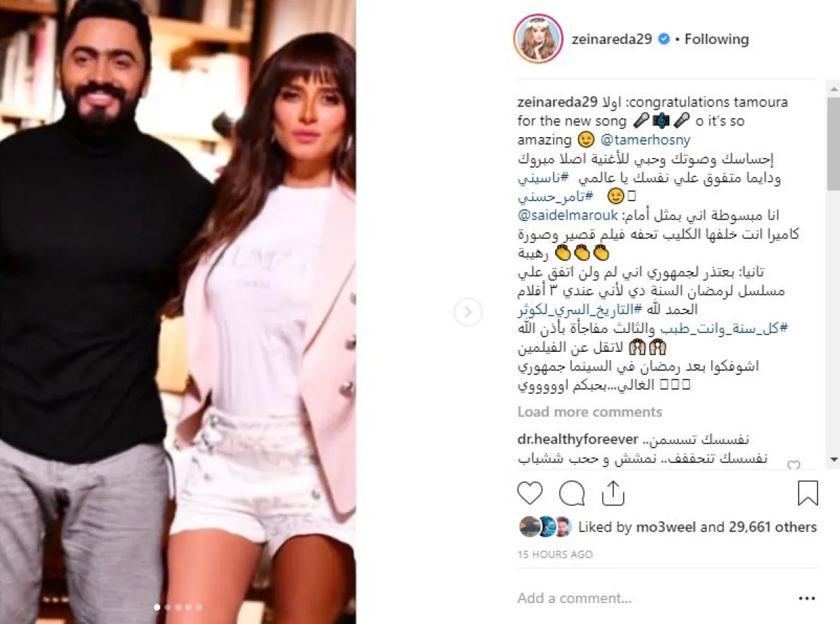Like the dr.healthyforeever comment heart
840x624 pixels.
tap(793, 465)
